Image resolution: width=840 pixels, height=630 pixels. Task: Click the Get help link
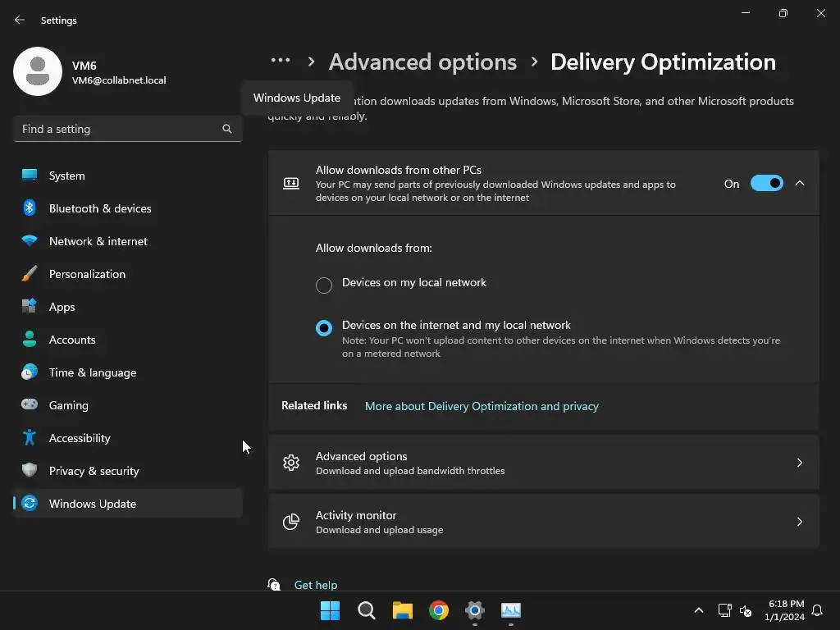coord(316,584)
